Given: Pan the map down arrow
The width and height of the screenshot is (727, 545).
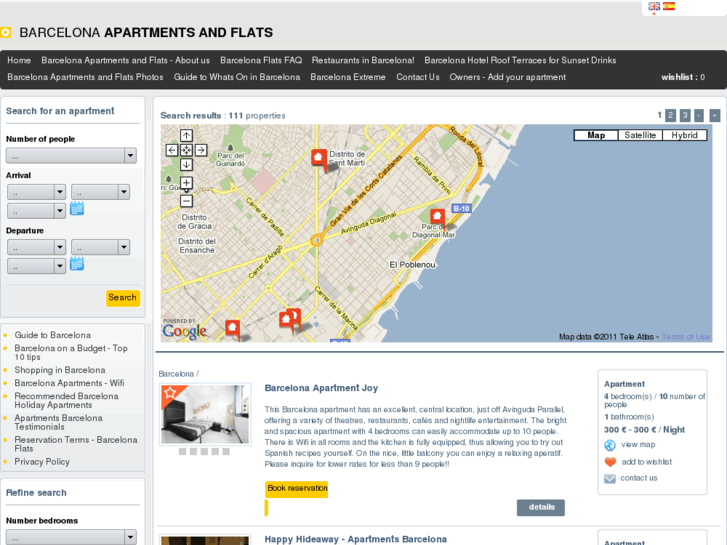Looking at the screenshot, I should [x=186, y=165].
